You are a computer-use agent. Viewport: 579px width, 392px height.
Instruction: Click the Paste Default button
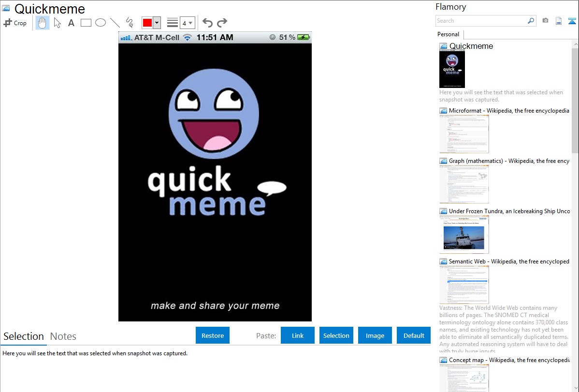(x=414, y=335)
